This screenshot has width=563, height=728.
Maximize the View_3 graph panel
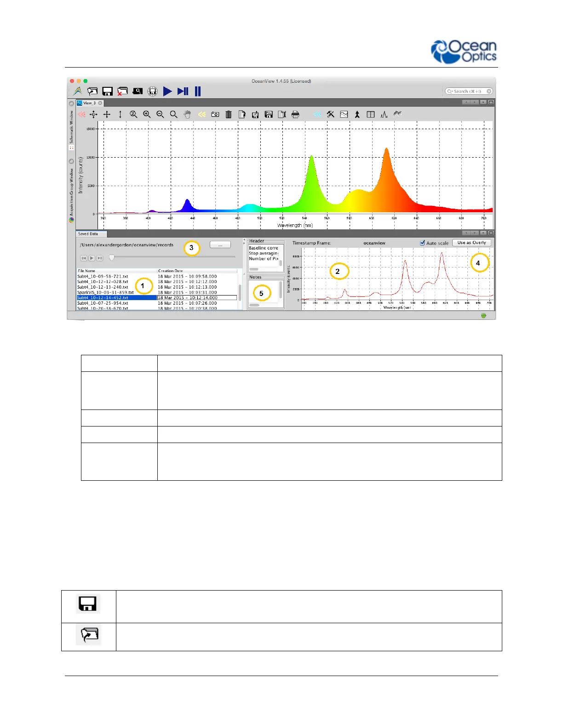pos(491,102)
